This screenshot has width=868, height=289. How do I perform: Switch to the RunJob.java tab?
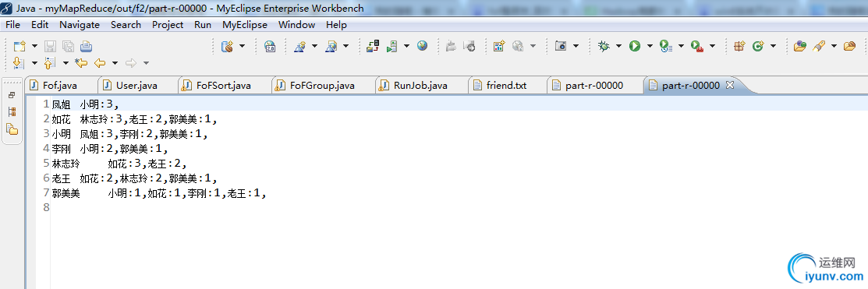coord(420,86)
